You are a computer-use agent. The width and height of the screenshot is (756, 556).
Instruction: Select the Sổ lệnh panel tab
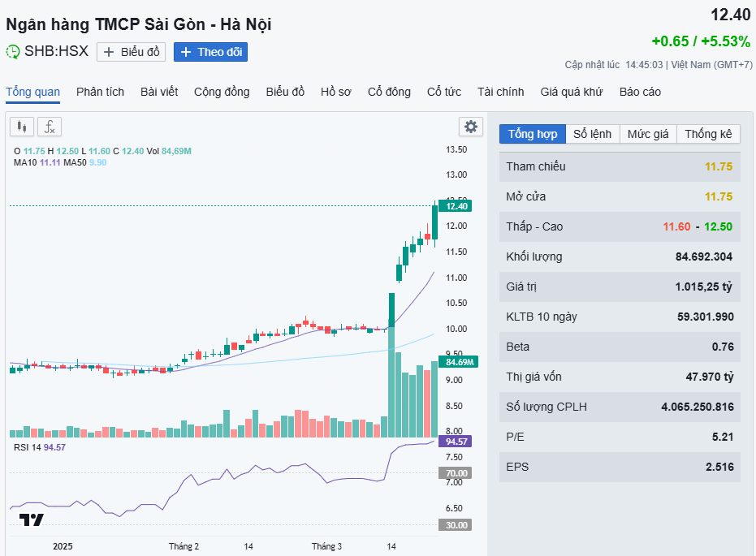(x=592, y=134)
